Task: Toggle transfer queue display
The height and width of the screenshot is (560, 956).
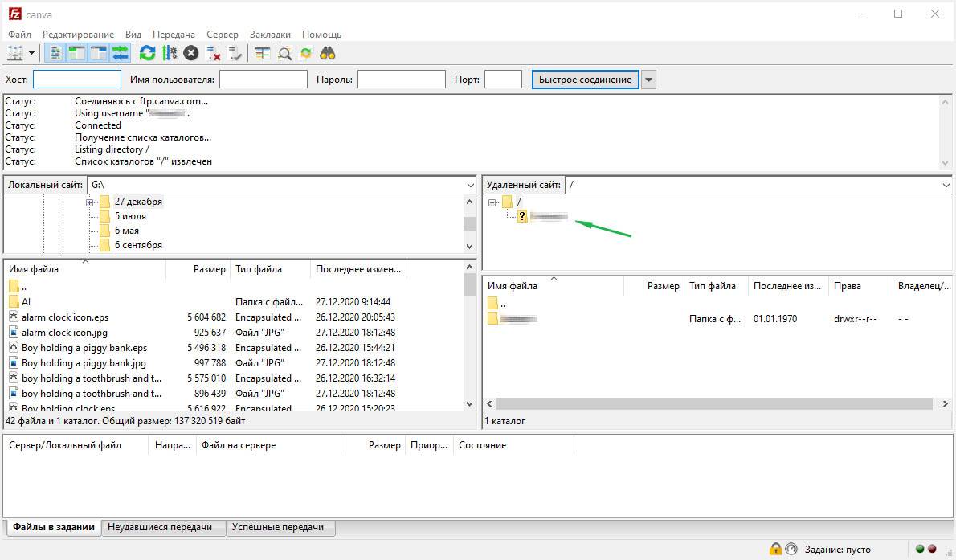Action: pos(121,54)
